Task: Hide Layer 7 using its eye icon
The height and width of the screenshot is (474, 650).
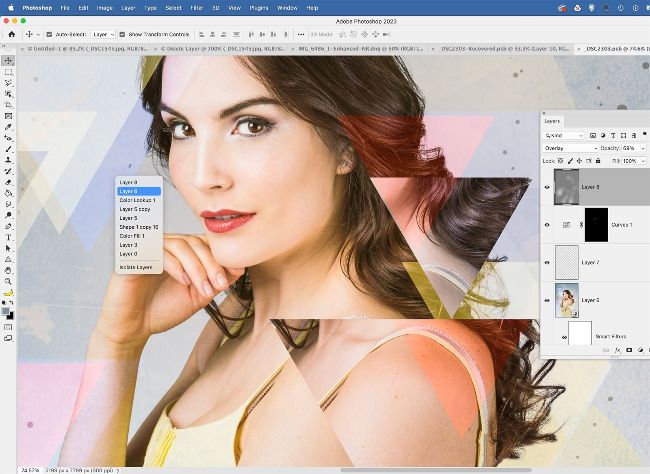Action: pos(547,262)
